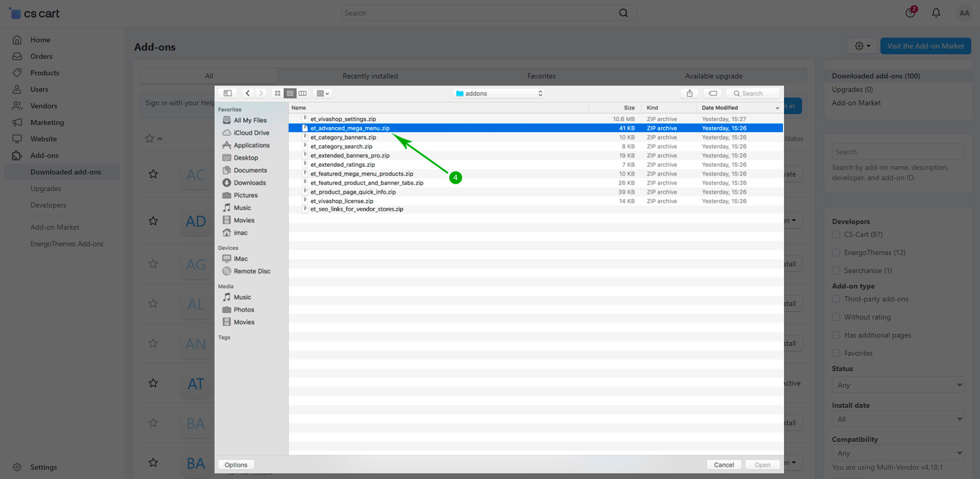Image resolution: width=980 pixels, height=479 pixels.
Task: Go back with the left chevron button
Action: point(248,93)
